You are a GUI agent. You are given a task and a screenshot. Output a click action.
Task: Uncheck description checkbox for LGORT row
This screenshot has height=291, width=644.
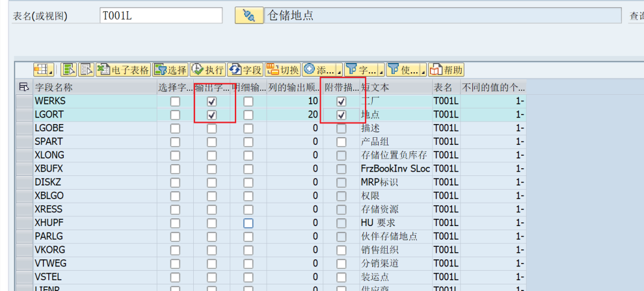coord(341,115)
